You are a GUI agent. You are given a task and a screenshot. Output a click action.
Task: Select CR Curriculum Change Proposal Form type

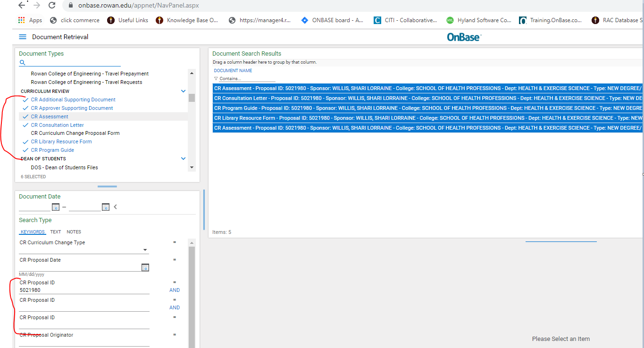pyautogui.click(x=75, y=133)
